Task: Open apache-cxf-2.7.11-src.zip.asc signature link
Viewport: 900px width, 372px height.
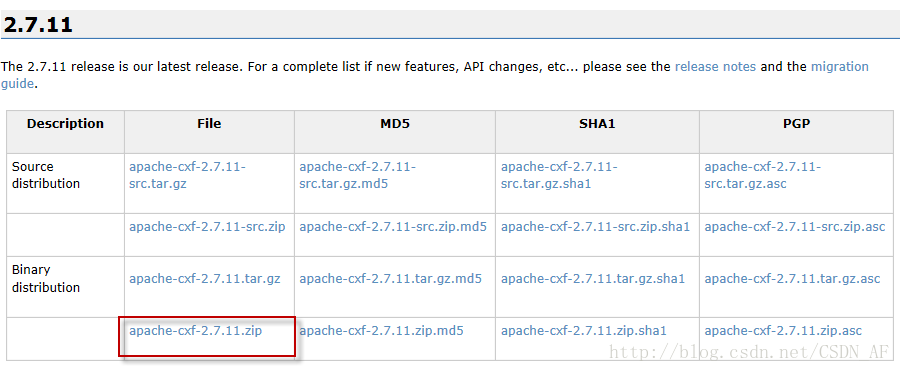Action: [x=795, y=227]
